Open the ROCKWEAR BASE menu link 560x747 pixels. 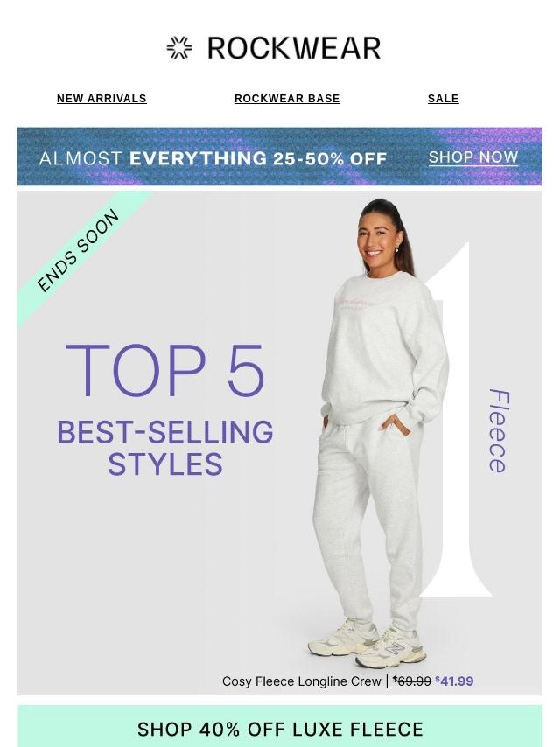click(287, 99)
